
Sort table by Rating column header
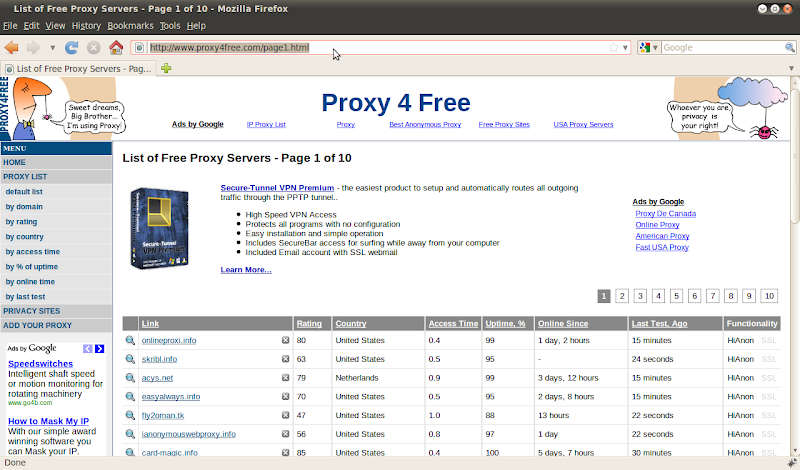coord(309,324)
